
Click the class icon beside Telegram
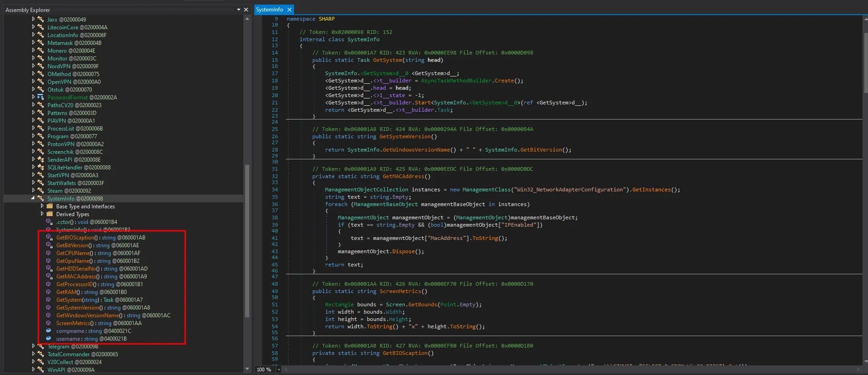41,347
